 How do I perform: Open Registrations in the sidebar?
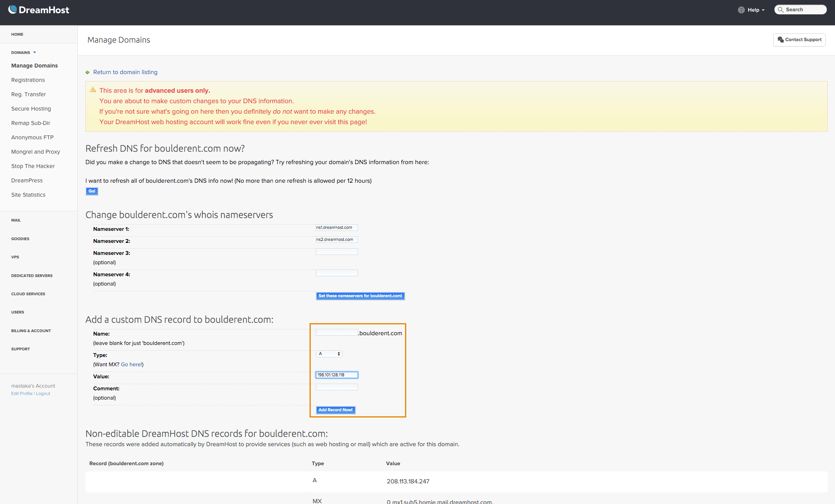point(28,80)
